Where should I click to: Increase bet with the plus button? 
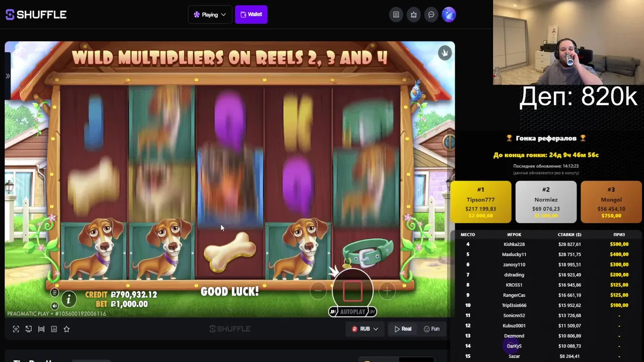coord(387,290)
